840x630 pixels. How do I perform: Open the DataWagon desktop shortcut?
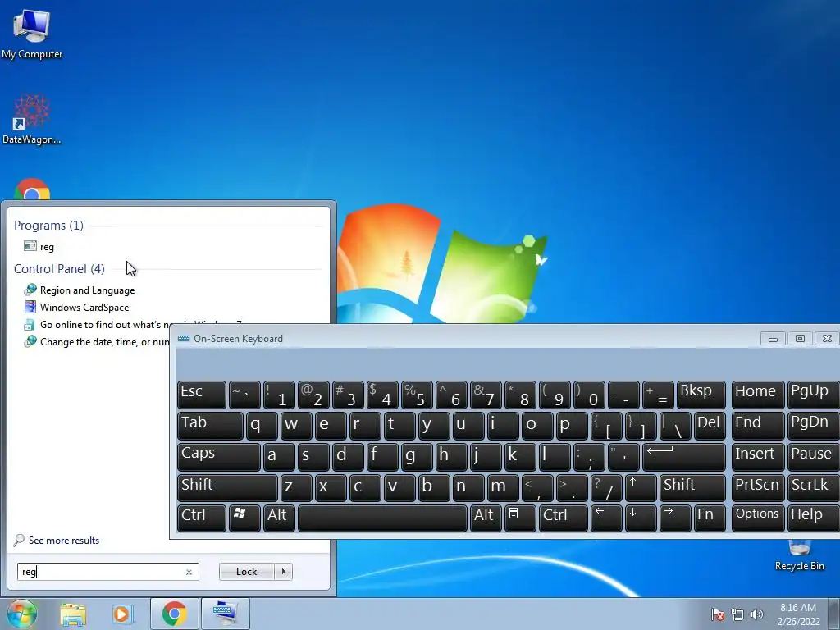[x=32, y=119]
